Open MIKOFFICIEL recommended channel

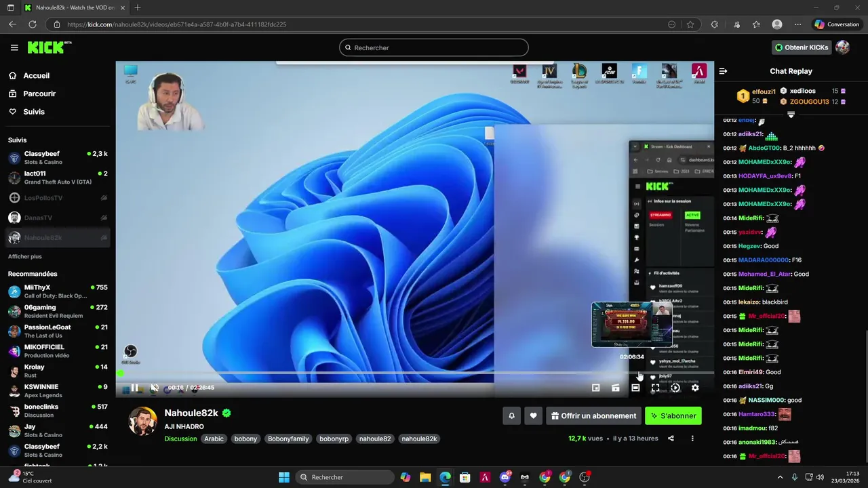coord(58,351)
